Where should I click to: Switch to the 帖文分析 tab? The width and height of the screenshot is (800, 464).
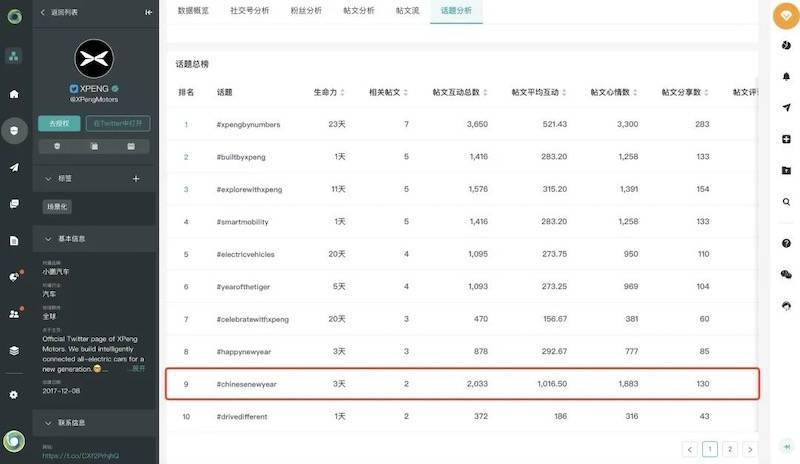pyautogui.click(x=359, y=10)
